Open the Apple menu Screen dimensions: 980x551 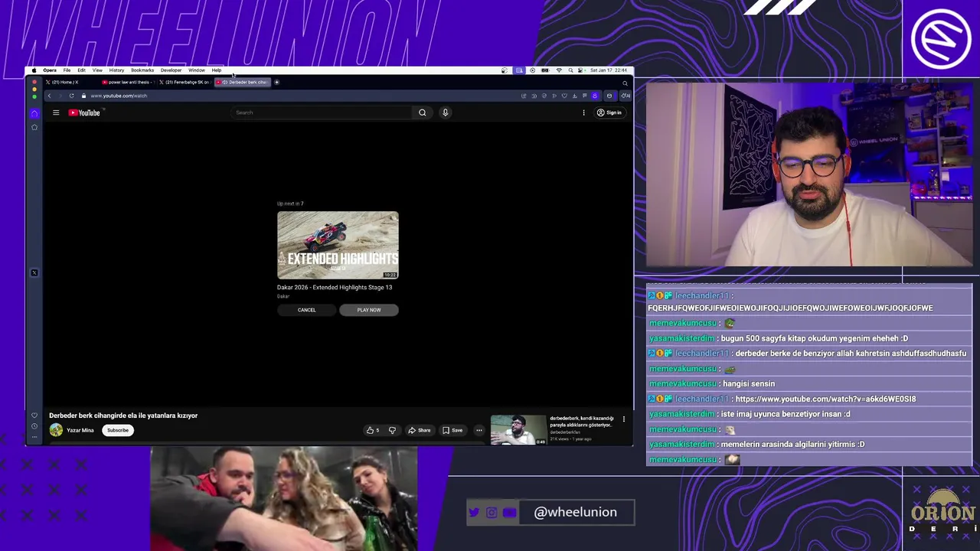34,70
